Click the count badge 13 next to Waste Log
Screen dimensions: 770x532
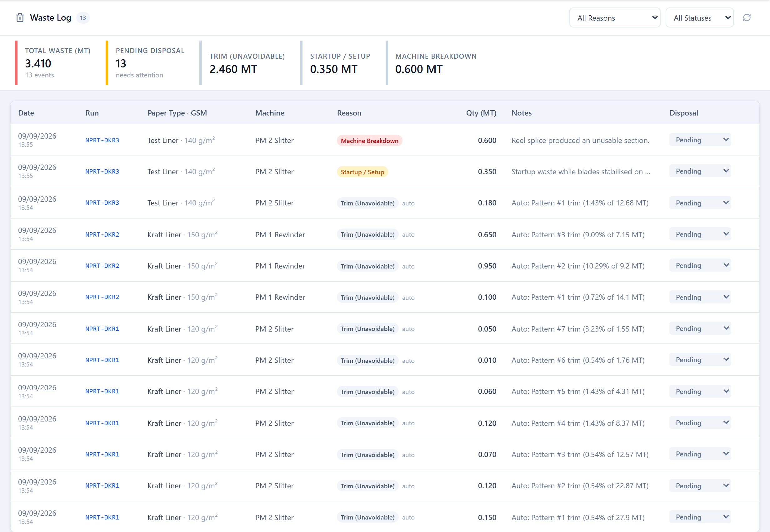tap(83, 18)
